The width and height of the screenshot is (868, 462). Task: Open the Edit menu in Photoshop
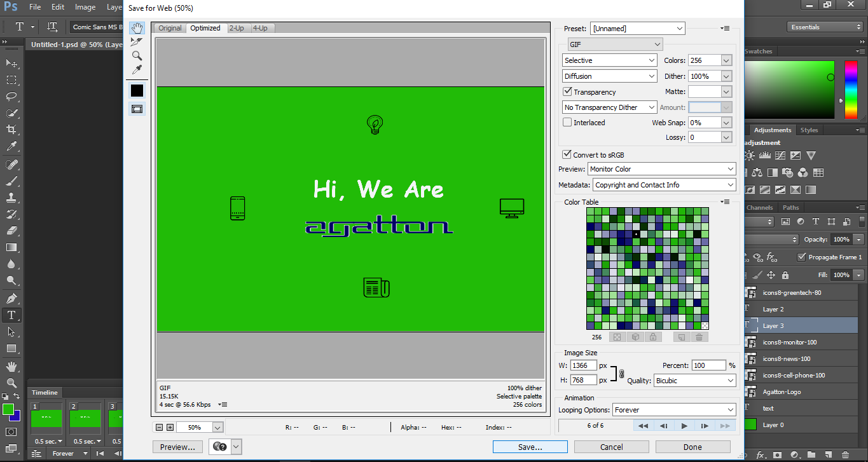point(58,7)
